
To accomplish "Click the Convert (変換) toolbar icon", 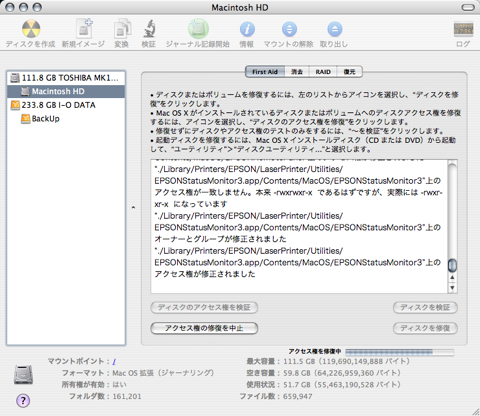I will pos(122,29).
